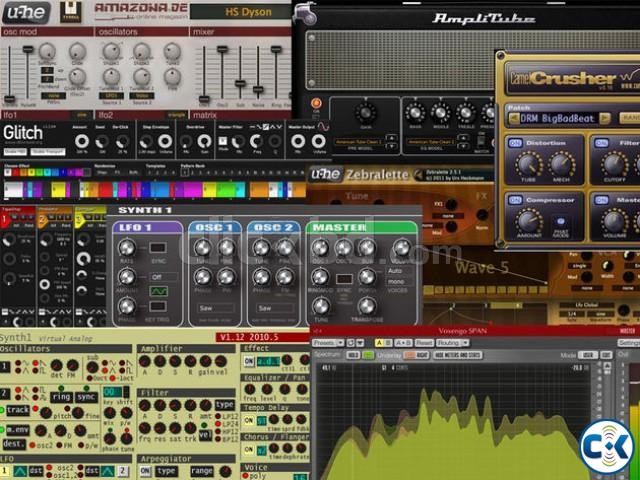640x480 pixels.
Task: Open Voxengo SPAN Routing dropdown
Action: (453, 343)
